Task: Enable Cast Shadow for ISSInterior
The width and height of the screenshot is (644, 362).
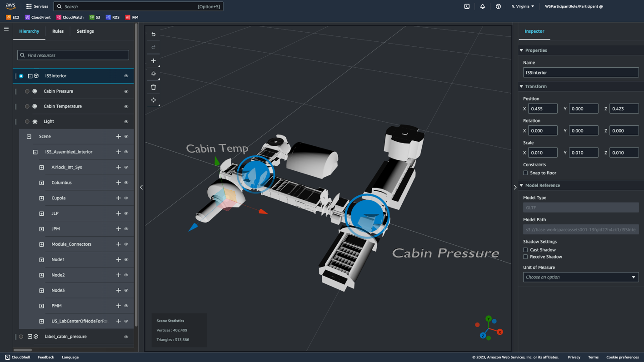Action: pos(525,249)
